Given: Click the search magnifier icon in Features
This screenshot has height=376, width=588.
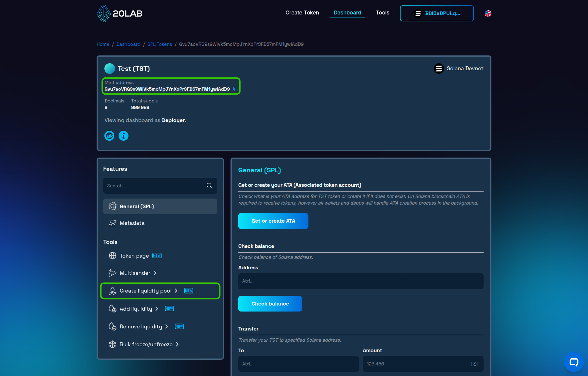Looking at the screenshot, I should (x=209, y=186).
